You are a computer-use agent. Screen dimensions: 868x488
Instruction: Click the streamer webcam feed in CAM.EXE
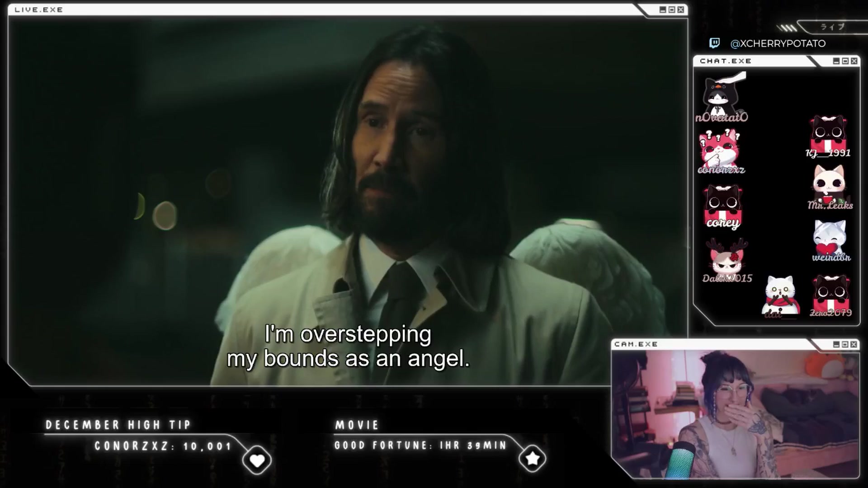click(x=735, y=413)
